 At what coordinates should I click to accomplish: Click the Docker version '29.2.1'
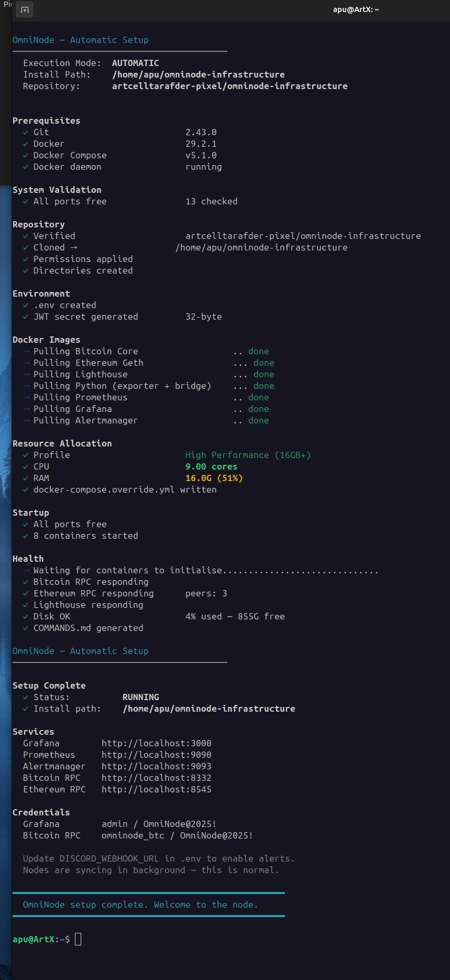point(201,144)
